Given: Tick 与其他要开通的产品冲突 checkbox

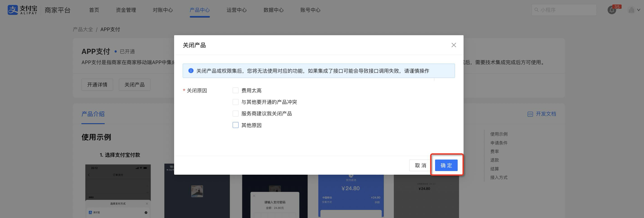Looking at the screenshot, I should (235, 102).
